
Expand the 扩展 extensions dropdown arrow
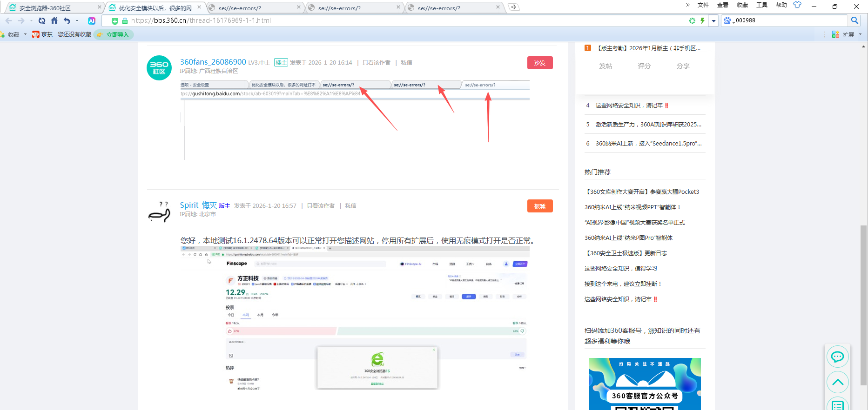click(x=860, y=34)
